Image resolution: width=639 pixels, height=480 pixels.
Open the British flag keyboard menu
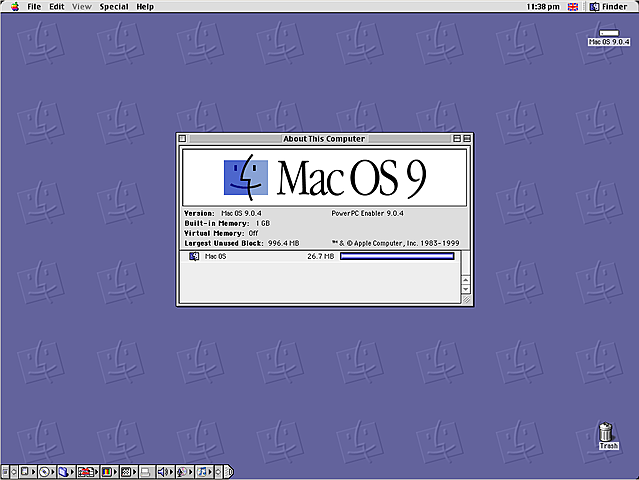click(x=573, y=7)
